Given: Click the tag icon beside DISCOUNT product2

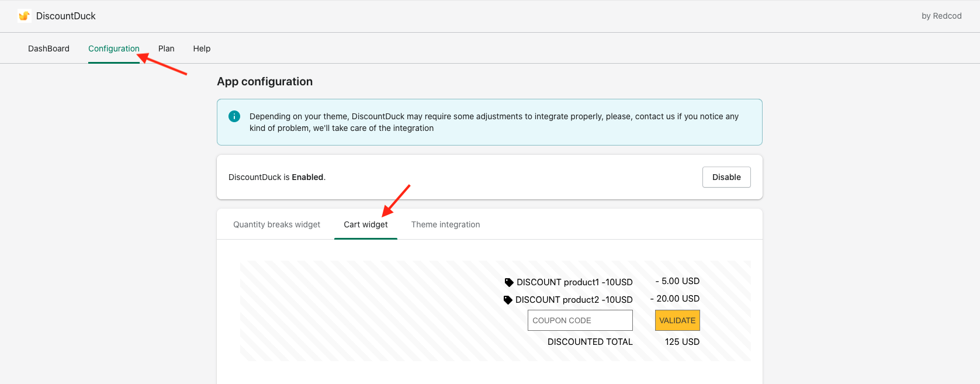Looking at the screenshot, I should (508, 300).
